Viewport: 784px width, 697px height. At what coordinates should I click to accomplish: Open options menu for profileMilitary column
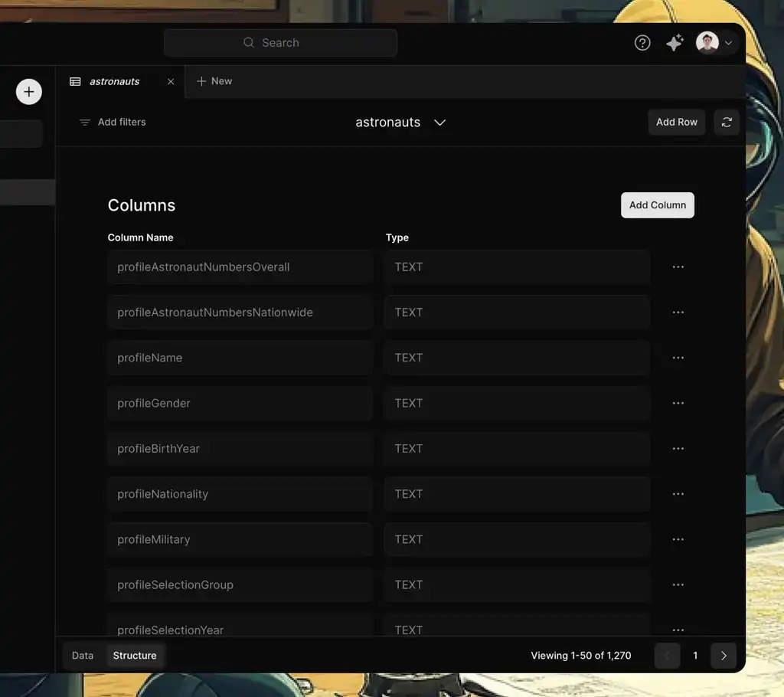tap(678, 539)
